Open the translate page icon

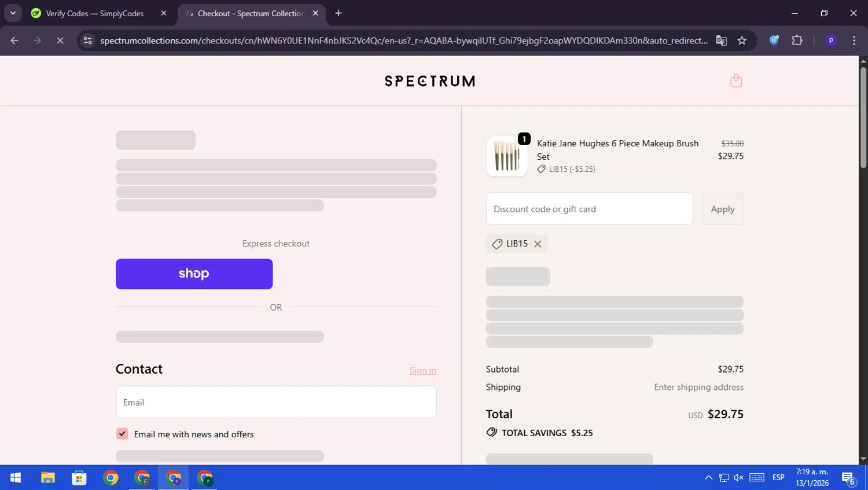point(721,40)
